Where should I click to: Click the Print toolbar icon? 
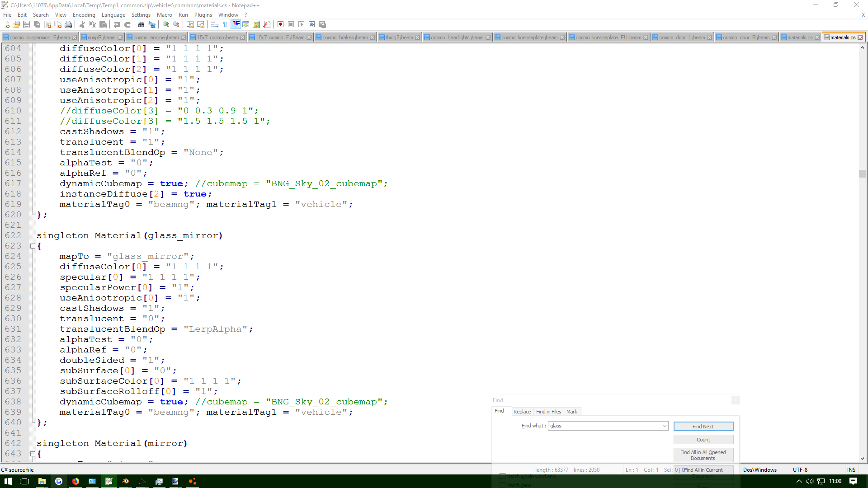pyautogui.click(x=68, y=24)
